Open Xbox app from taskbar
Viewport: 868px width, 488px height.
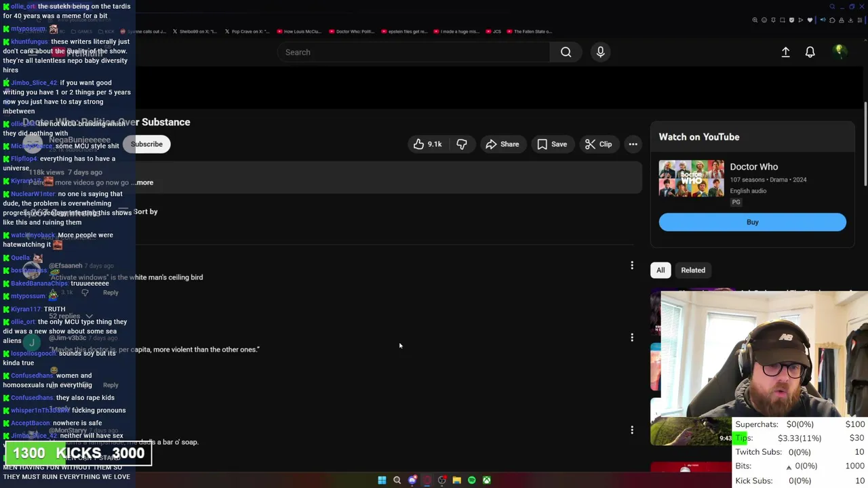tap(486, 480)
